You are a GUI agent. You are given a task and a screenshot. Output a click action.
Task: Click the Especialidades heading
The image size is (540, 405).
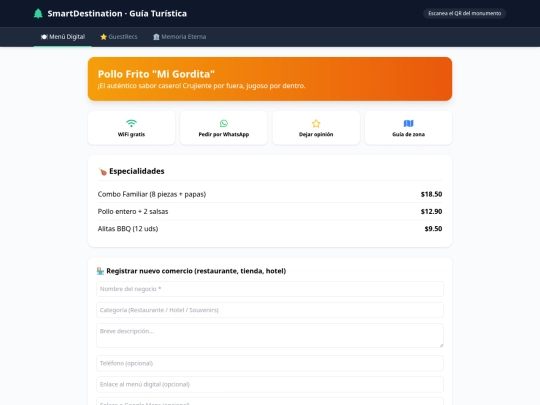pyautogui.click(x=137, y=171)
